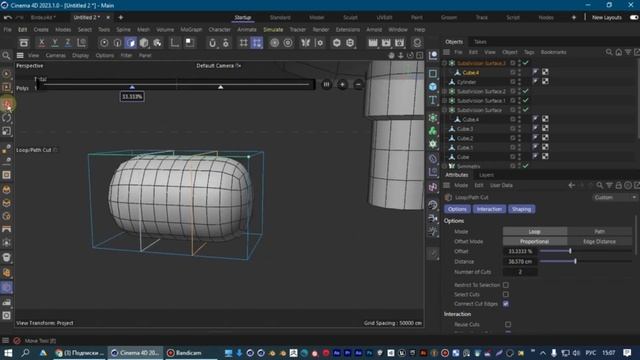This screenshot has width=640, height=360.
Task: Click the workplane grid toolbar icon
Action: 243,42
